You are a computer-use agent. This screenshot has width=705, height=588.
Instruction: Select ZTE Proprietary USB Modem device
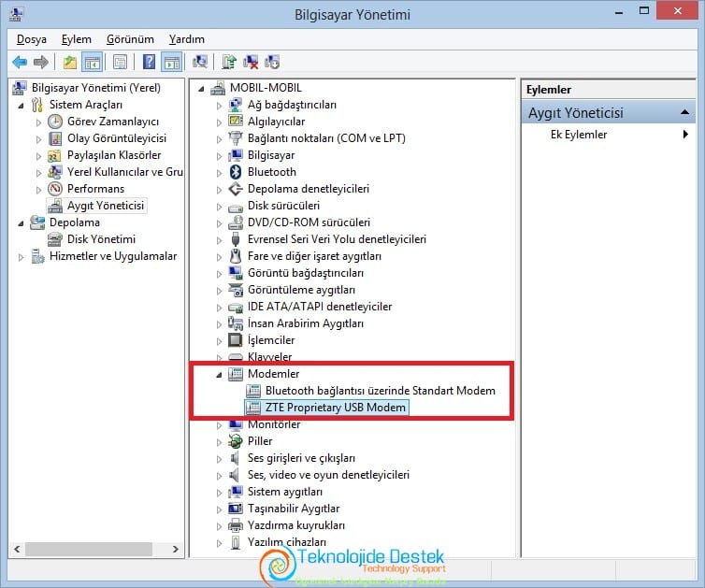(335, 408)
